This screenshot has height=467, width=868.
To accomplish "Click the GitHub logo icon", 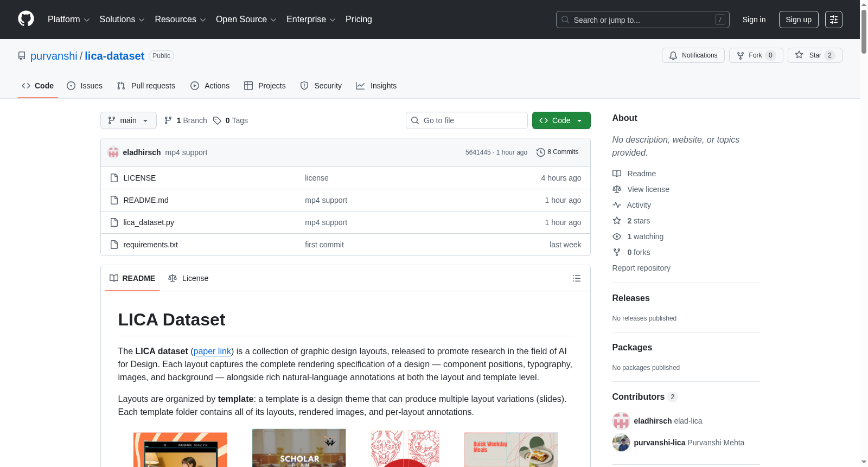I will pyautogui.click(x=26, y=19).
